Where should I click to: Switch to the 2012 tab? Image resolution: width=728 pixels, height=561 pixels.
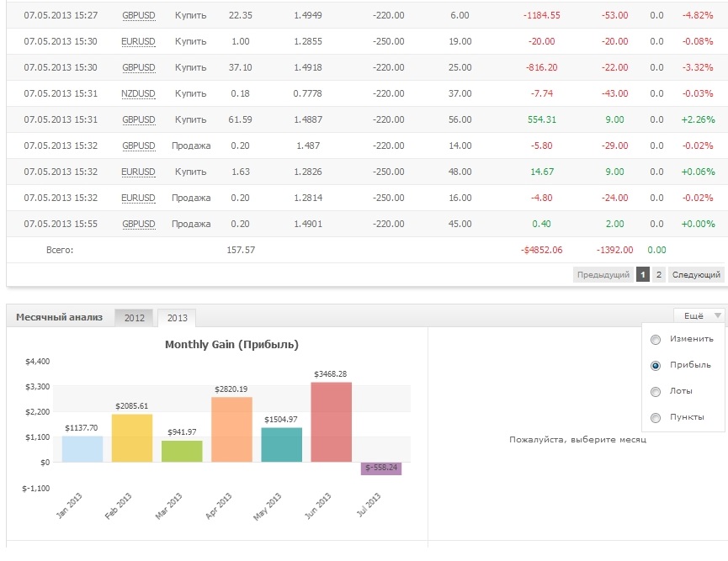pos(134,318)
